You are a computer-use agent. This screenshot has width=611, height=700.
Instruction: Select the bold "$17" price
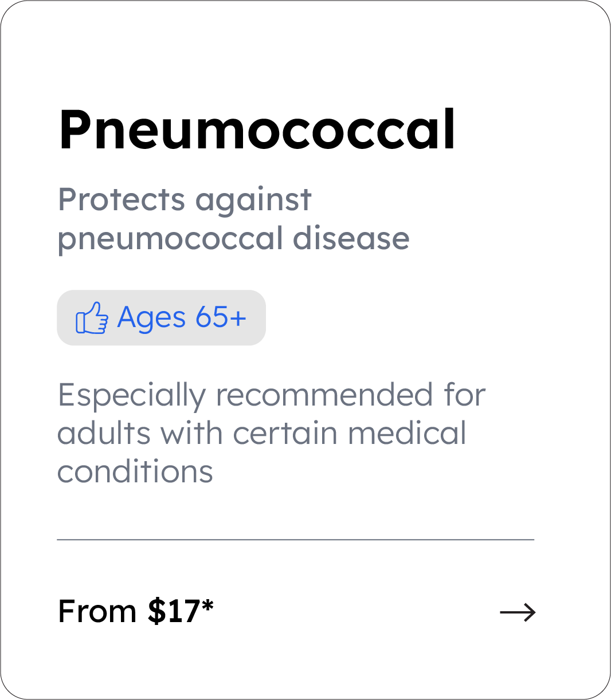tap(173, 612)
